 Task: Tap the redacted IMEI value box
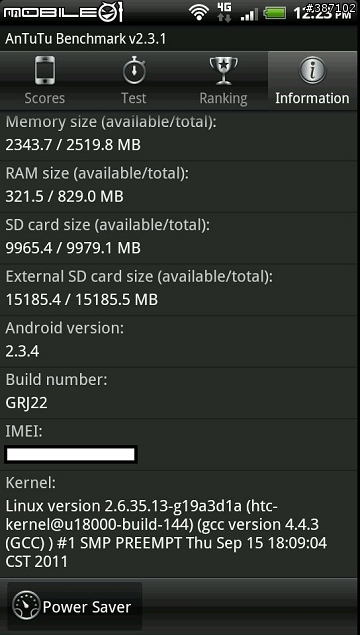pos(71,454)
